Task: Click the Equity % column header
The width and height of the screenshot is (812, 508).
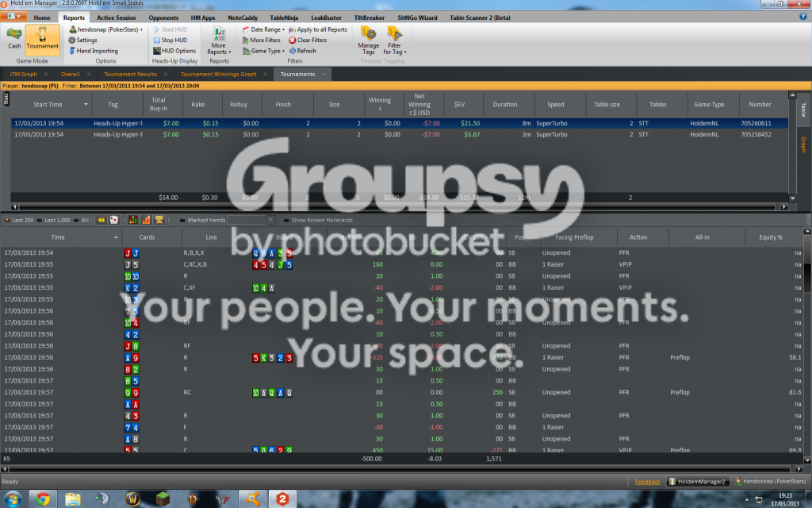Action: pyautogui.click(x=771, y=237)
